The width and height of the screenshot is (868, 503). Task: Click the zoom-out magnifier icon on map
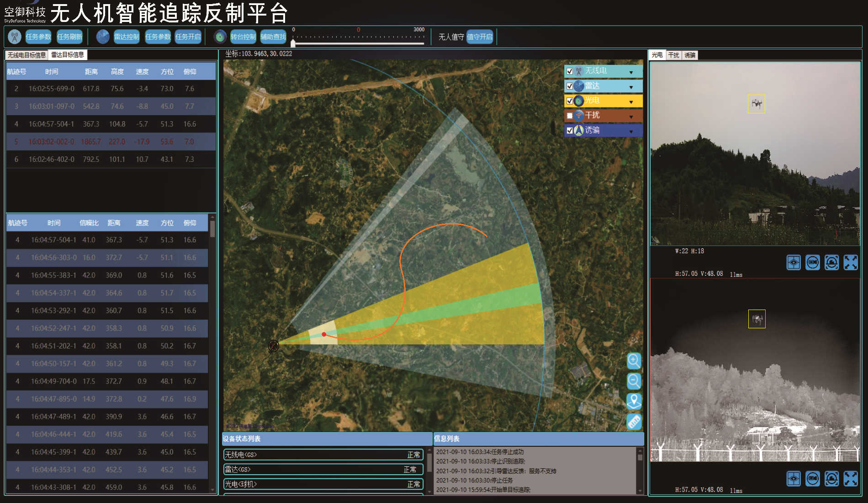634,381
